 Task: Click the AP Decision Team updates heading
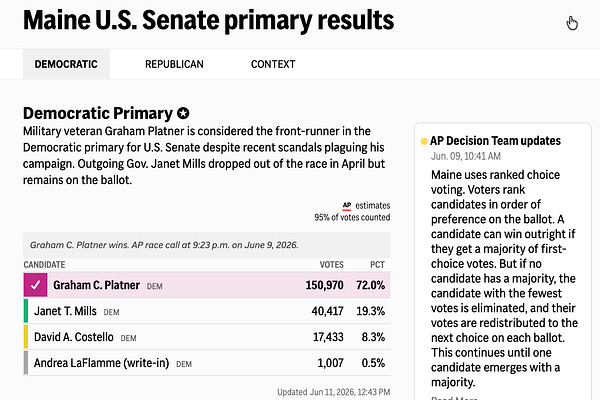[x=495, y=141]
